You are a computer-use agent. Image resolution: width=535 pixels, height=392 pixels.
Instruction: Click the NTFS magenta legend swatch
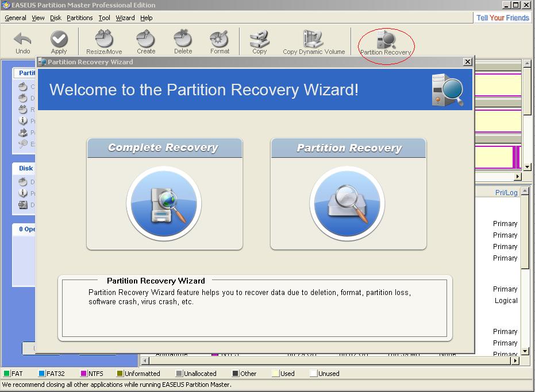coord(83,373)
